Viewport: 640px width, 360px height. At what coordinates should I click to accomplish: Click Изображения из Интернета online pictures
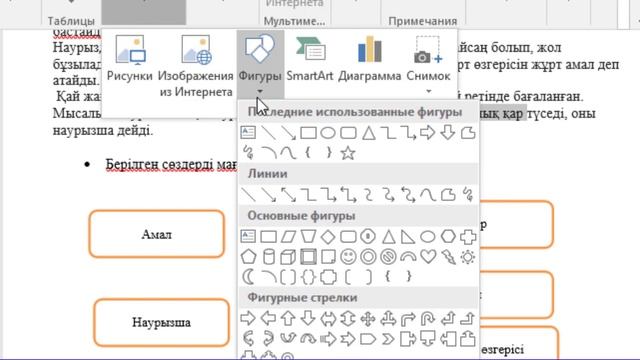click(x=196, y=65)
